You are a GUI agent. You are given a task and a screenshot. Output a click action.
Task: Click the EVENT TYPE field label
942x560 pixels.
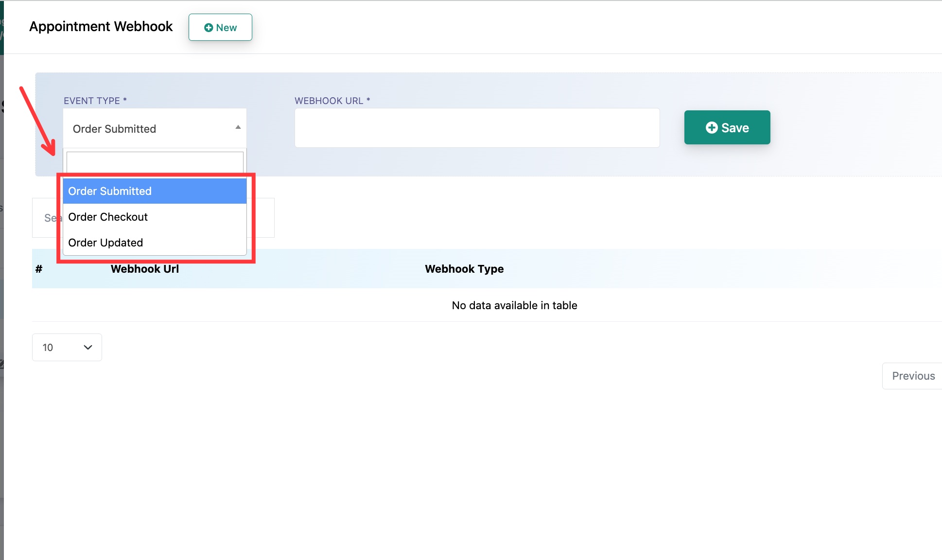95,101
